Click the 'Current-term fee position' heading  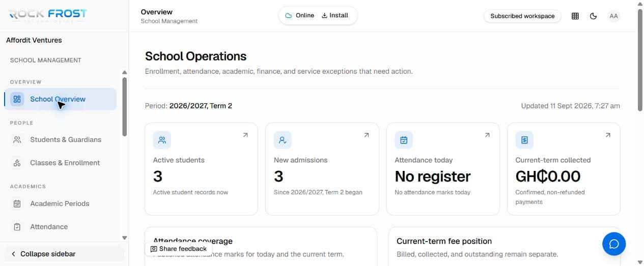444,241
